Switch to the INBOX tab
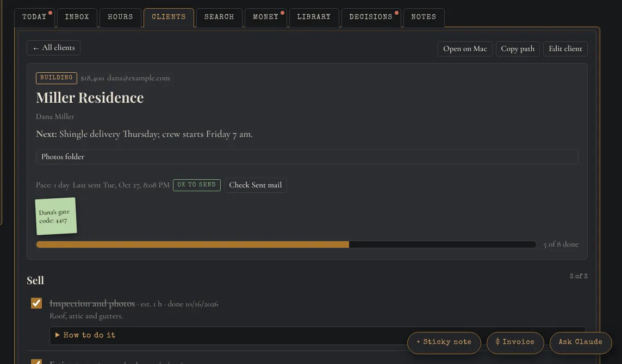 coord(77,17)
